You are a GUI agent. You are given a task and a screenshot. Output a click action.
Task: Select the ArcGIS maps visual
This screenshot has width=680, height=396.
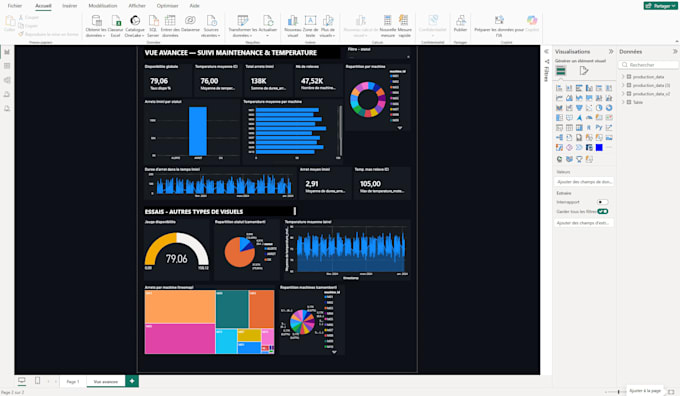559,159
